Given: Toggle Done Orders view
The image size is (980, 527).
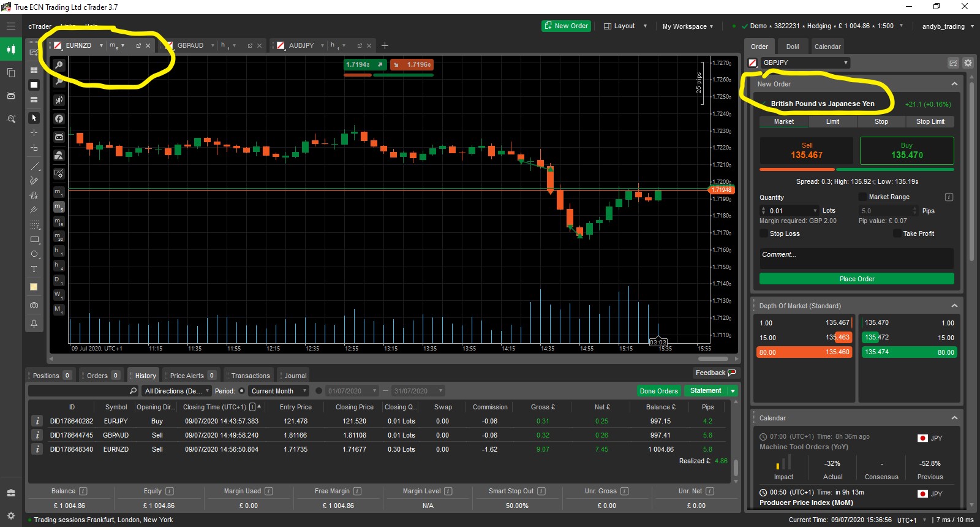Looking at the screenshot, I should 658,391.
